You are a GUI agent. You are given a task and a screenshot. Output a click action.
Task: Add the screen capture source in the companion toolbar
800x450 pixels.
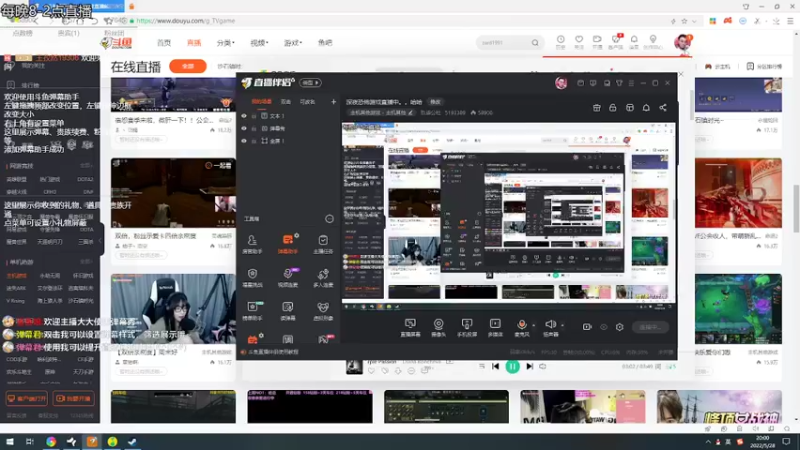pos(410,327)
